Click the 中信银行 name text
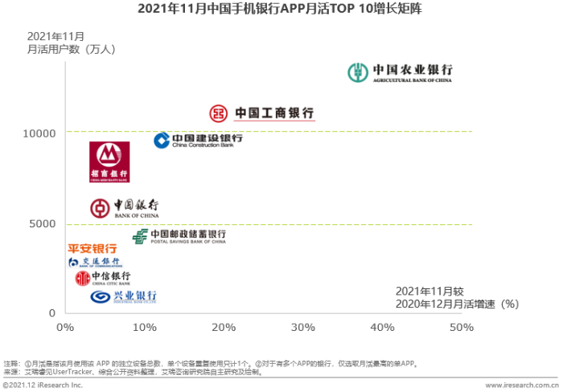Viewport: 563px width, 392px height. tap(111, 276)
